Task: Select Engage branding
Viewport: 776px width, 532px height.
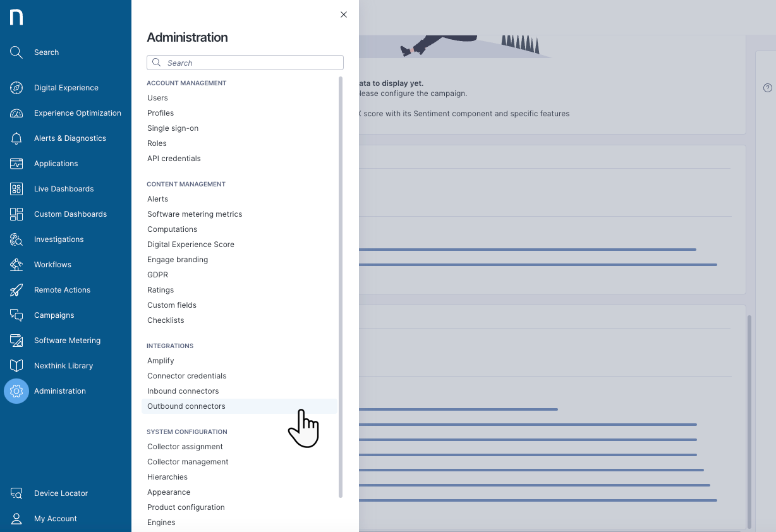Action: pyautogui.click(x=178, y=260)
